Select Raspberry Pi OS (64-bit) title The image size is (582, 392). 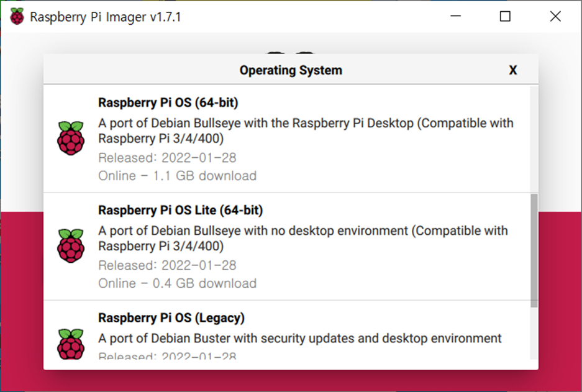click(x=168, y=102)
